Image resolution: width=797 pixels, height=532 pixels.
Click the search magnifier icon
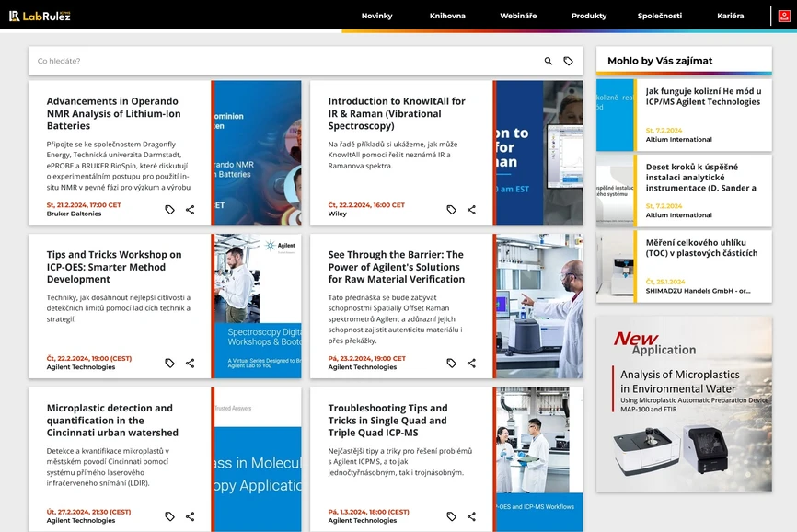click(548, 61)
